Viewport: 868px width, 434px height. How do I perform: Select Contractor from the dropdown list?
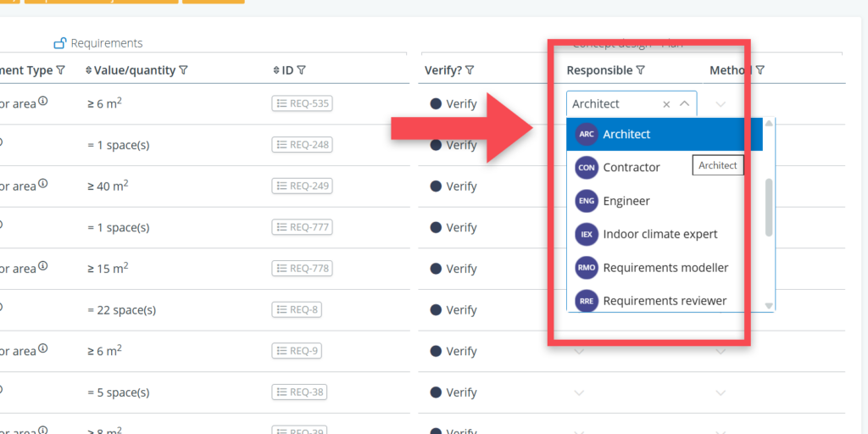(631, 168)
